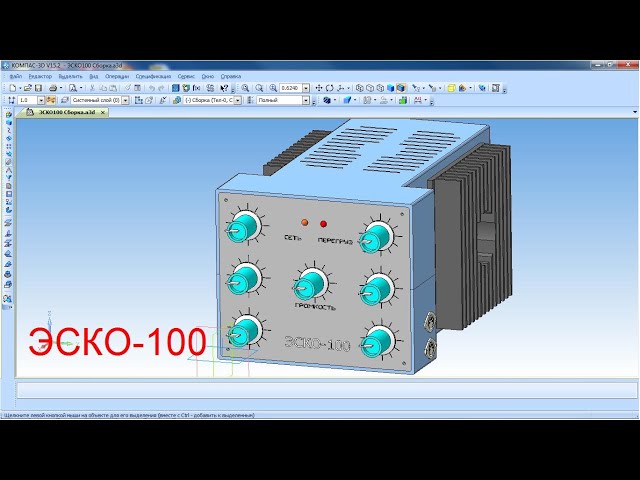Click the zoom in magnifier beside scale field
640x480 pixels.
273,88
